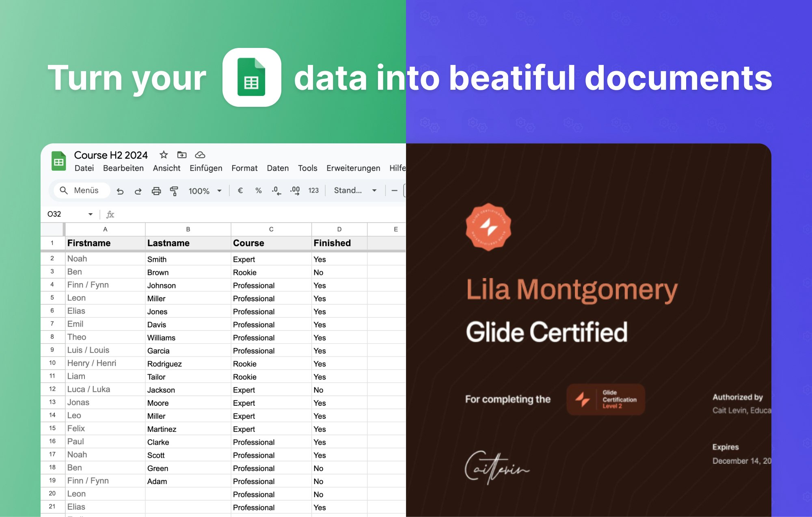
Task: Select Rookie in Brown's row
Action: pyautogui.click(x=271, y=272)
